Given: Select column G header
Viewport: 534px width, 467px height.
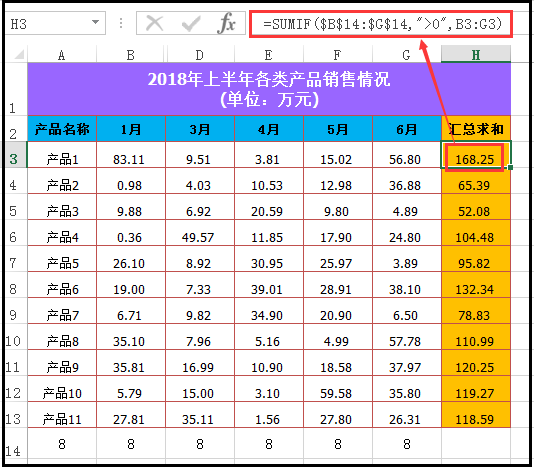Looking at the screenshot, I should coord(406,55).
